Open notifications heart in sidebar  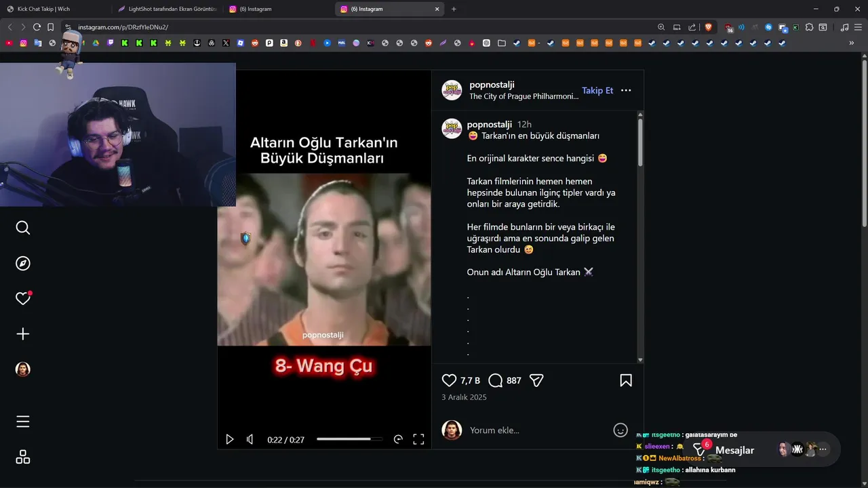point(23,298)
